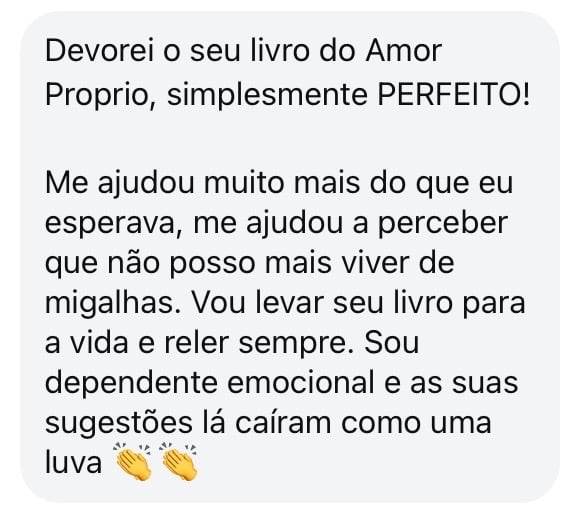Click the word sugestões
Viewport: 578px width, 518px height.
click(119, 423)
